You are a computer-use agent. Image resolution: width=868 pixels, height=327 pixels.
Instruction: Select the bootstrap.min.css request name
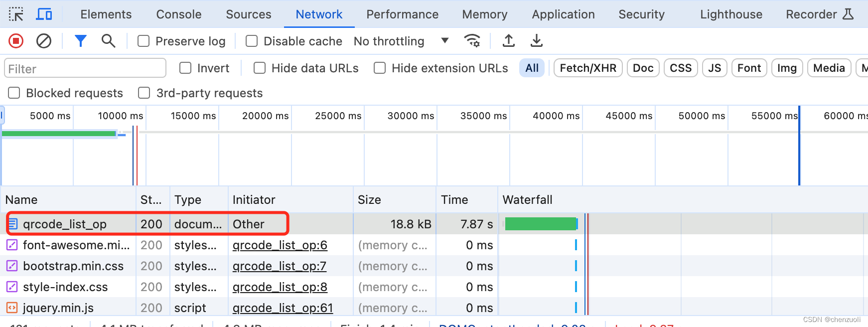point(73,266)
